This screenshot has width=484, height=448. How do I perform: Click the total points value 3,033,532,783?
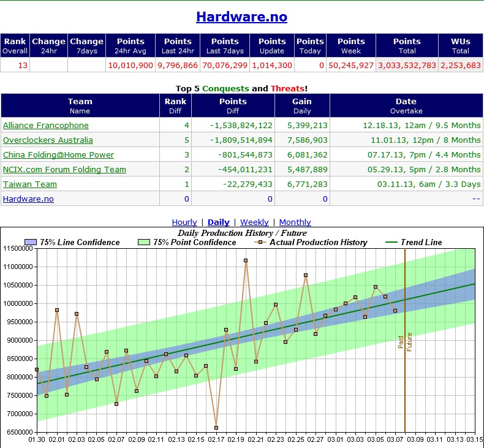[x=407, y=66]
